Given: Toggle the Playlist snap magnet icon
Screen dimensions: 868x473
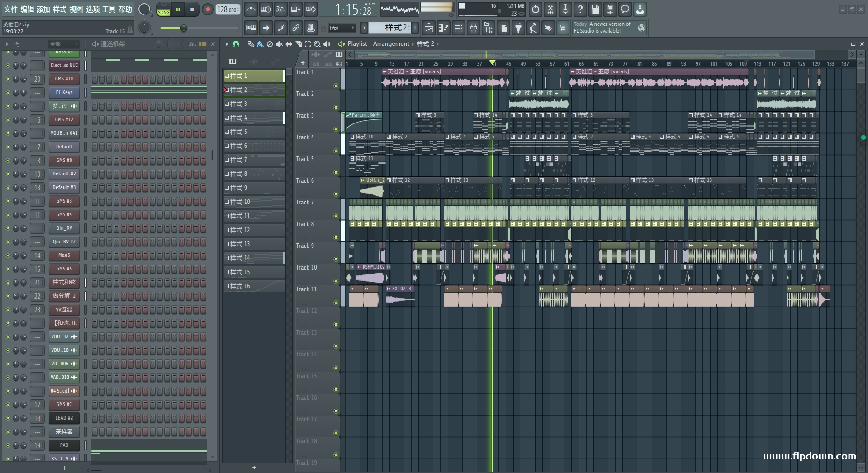Looking at the screenshot, I should coord(236,44).
